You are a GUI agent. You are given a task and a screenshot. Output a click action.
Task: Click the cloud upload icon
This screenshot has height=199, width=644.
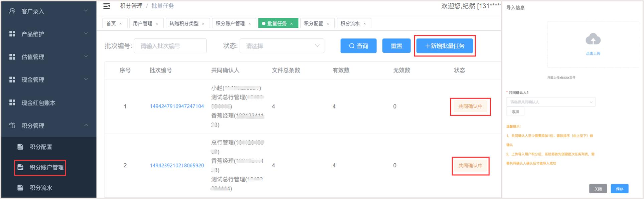click(x=593, y=39)
